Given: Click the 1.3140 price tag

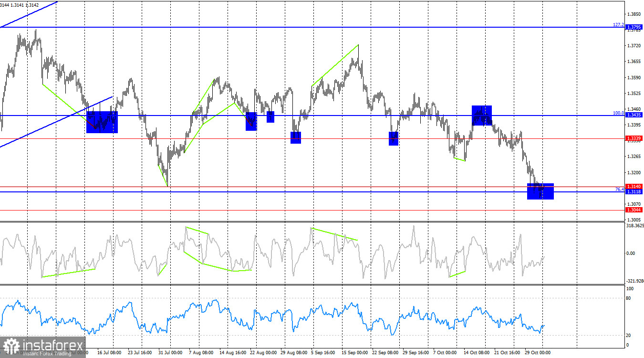Looking at the screenshot, I should point(635,186).
